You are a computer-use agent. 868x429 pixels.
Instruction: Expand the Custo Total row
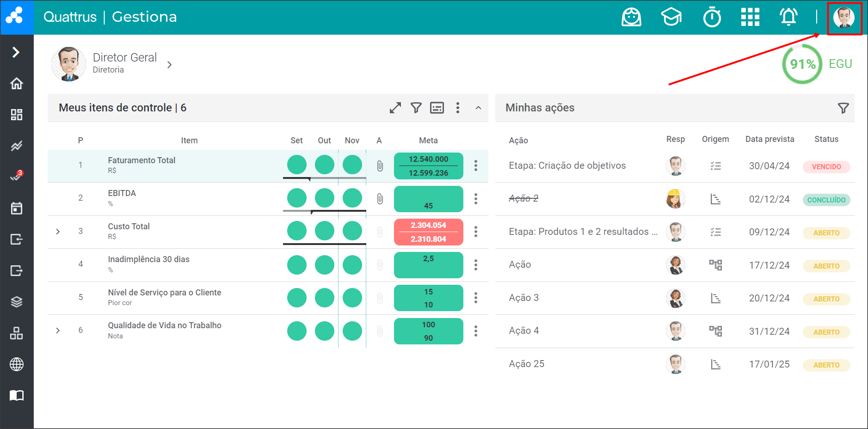pyautogui.click(x=58, y=231)
